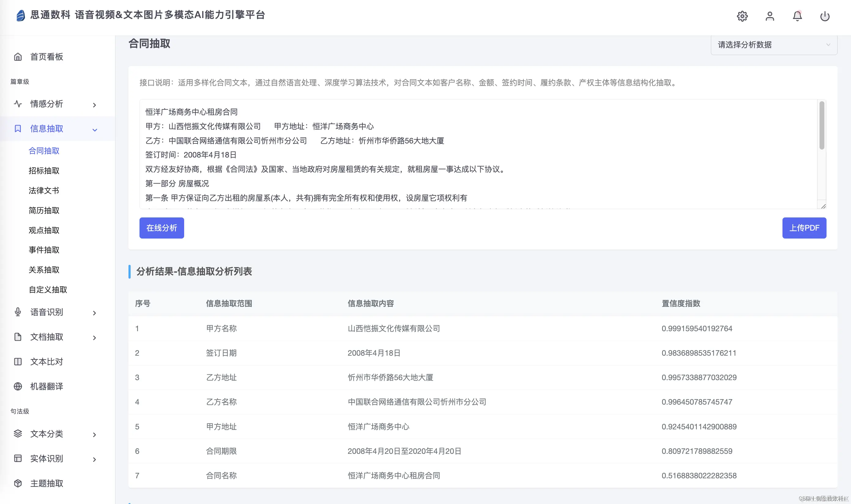Viewport: 851px width, 504px height.
Task: Click the 上传PDF button
Action: pos(804,228)
